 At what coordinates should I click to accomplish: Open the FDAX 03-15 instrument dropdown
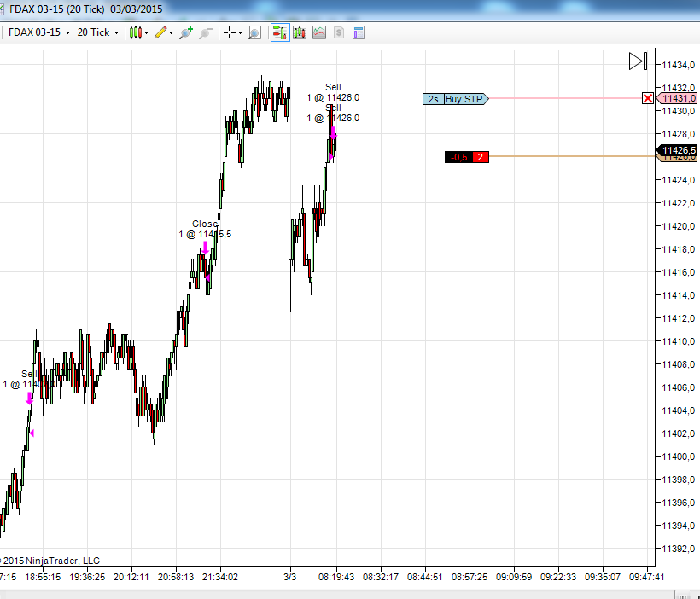tap(39, 32)
